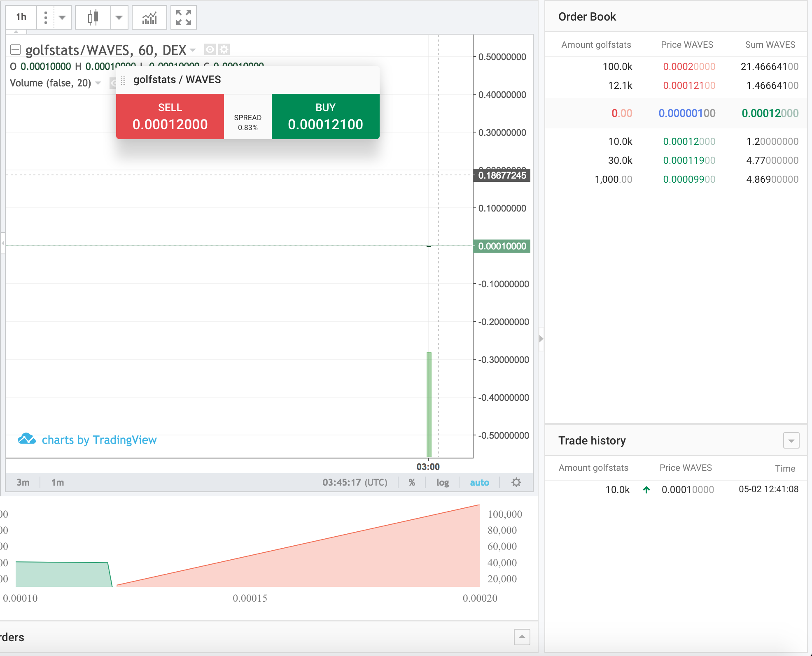This screenshot has height=656, width=812.
Task: Open bottom chart properties gear icon
Action: coord(516,482)
